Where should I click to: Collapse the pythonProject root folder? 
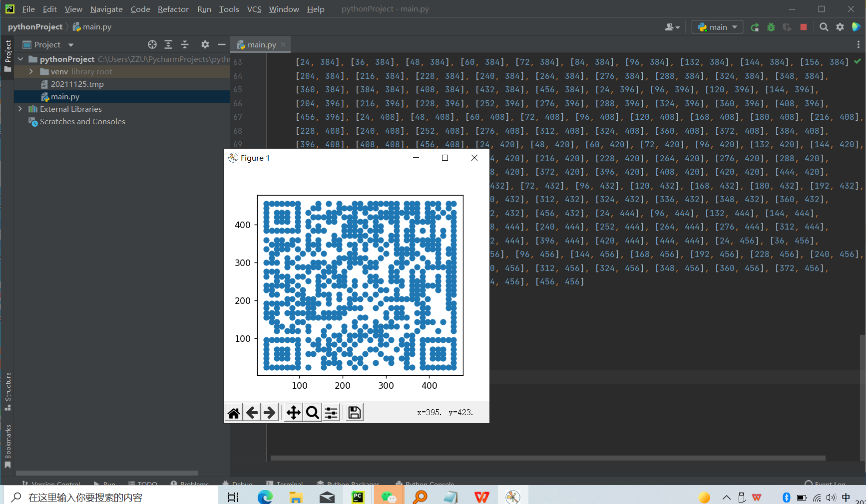20,59
